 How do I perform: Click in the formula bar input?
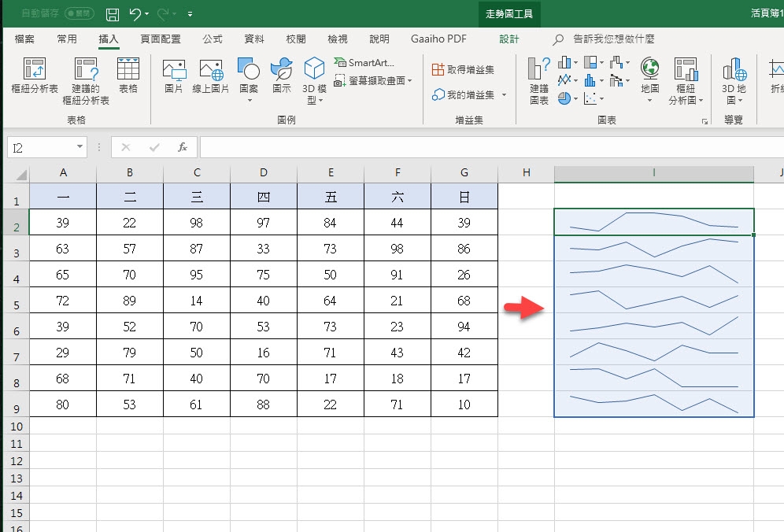(x=488, y=147)
